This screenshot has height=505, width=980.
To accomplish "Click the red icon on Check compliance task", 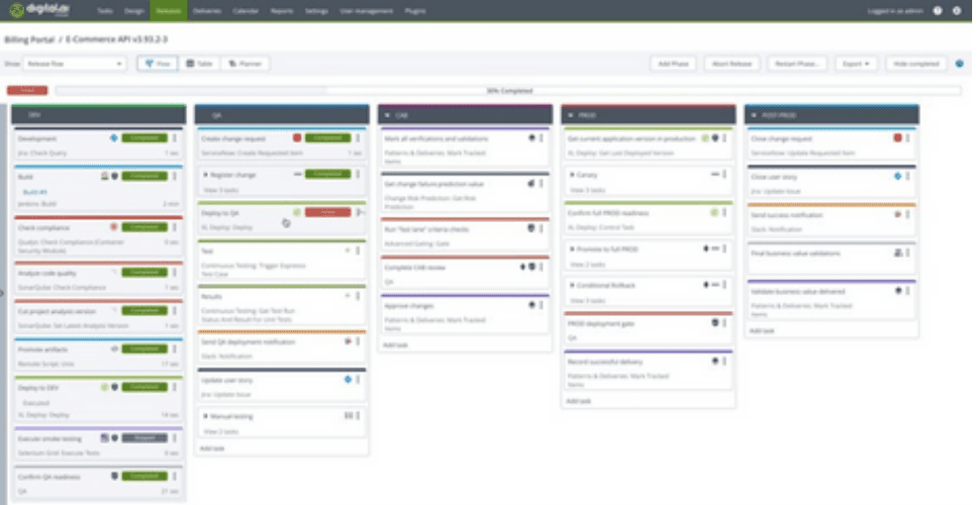I will click(114, 227).
